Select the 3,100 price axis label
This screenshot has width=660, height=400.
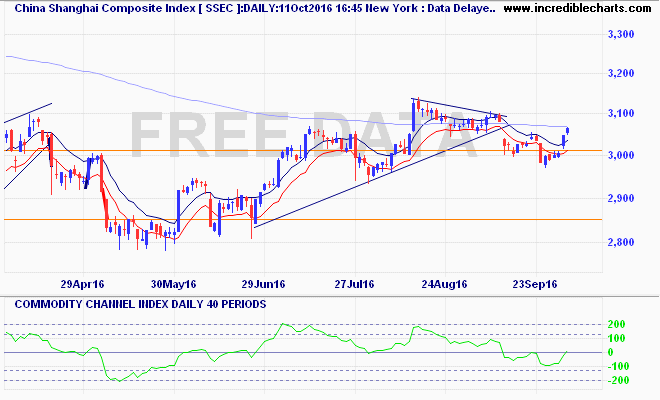tap(621, 113)
